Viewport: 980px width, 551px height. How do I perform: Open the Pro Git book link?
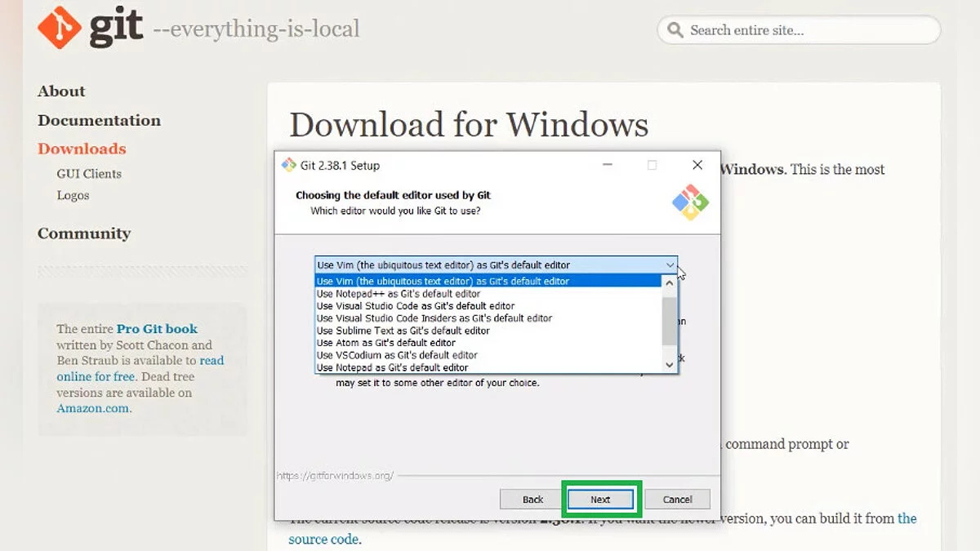157,329
